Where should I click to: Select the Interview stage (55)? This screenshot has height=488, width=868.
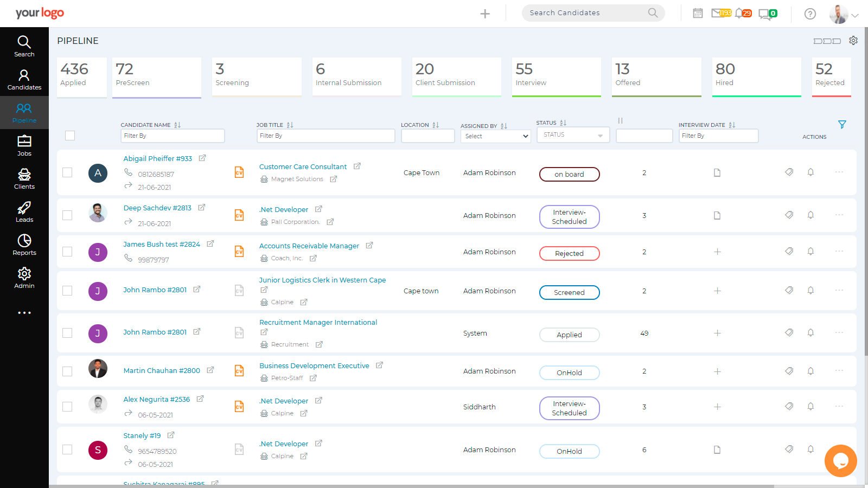point(557,77)
